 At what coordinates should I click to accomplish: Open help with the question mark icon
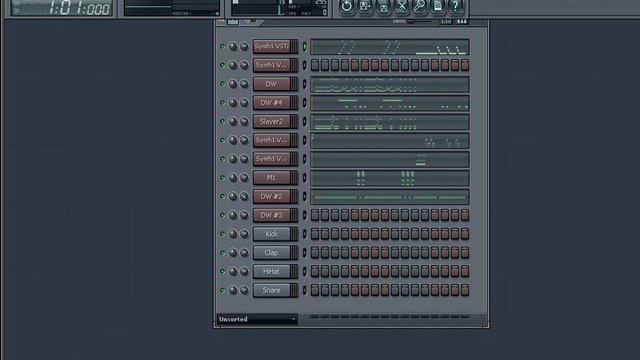(x=455, y=6)
